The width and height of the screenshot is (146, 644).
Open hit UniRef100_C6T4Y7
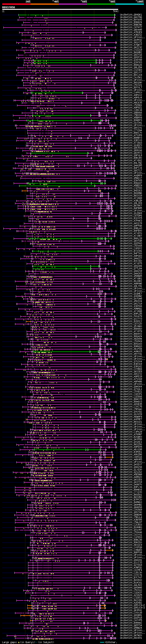pyautogui.click(x=131, y=27)
